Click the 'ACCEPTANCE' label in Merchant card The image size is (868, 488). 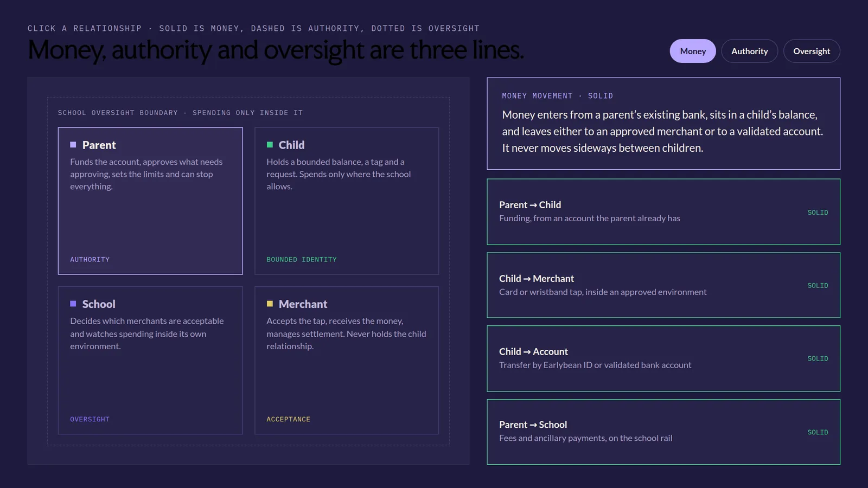click(x=288, y=419)
